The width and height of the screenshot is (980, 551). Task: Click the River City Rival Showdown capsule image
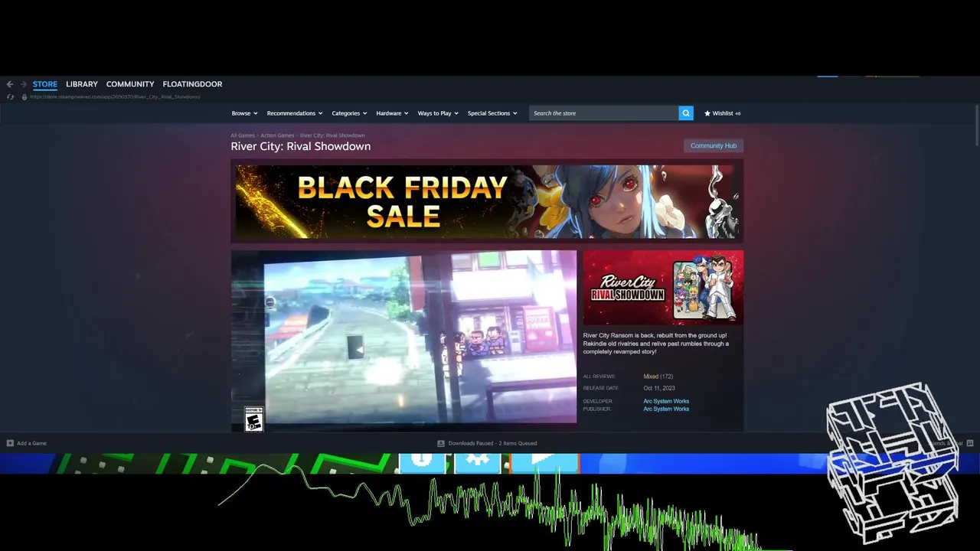coord(663,288)
